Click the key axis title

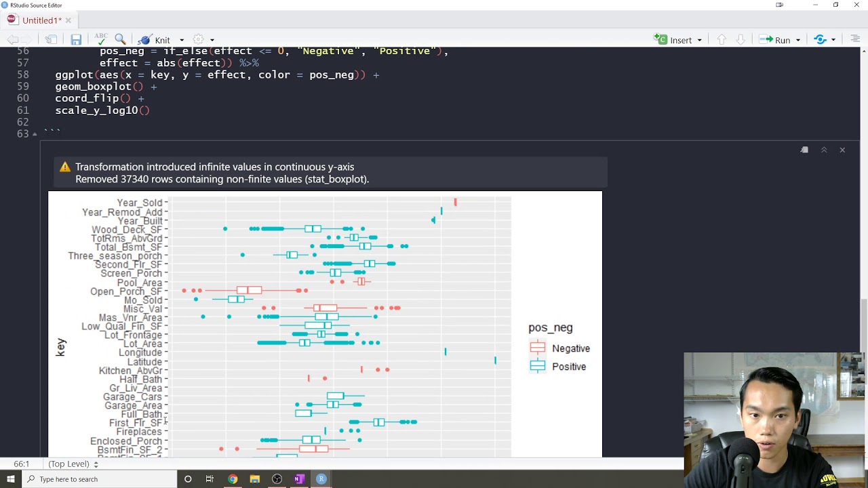[60, 348]
